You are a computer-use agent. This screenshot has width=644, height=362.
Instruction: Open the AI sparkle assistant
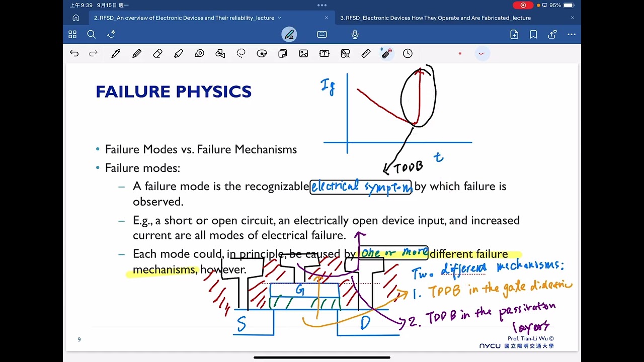tap(112, 34)
